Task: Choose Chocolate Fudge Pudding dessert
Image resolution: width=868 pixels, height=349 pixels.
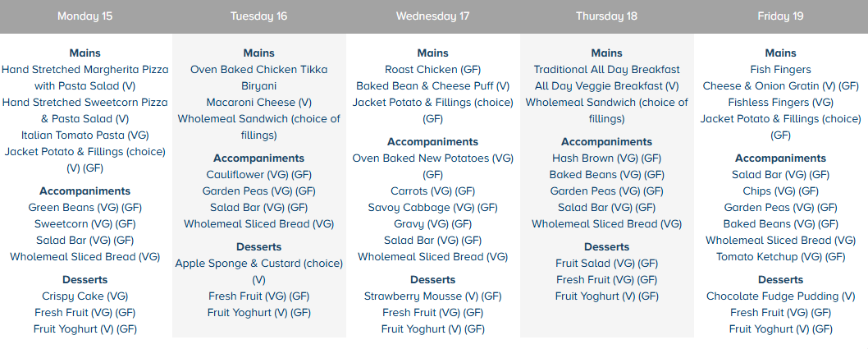Action: coord(780,296)
